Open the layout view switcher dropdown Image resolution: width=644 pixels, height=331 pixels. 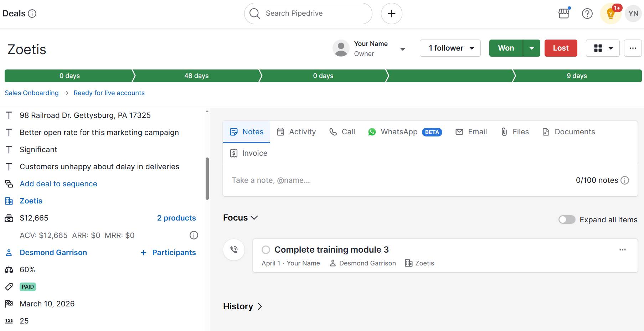point(603,48)
